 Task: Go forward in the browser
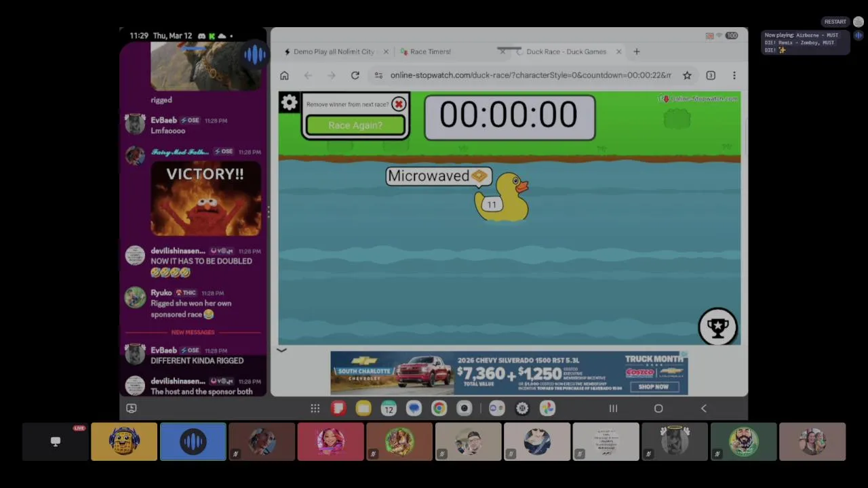click(331, 75)
